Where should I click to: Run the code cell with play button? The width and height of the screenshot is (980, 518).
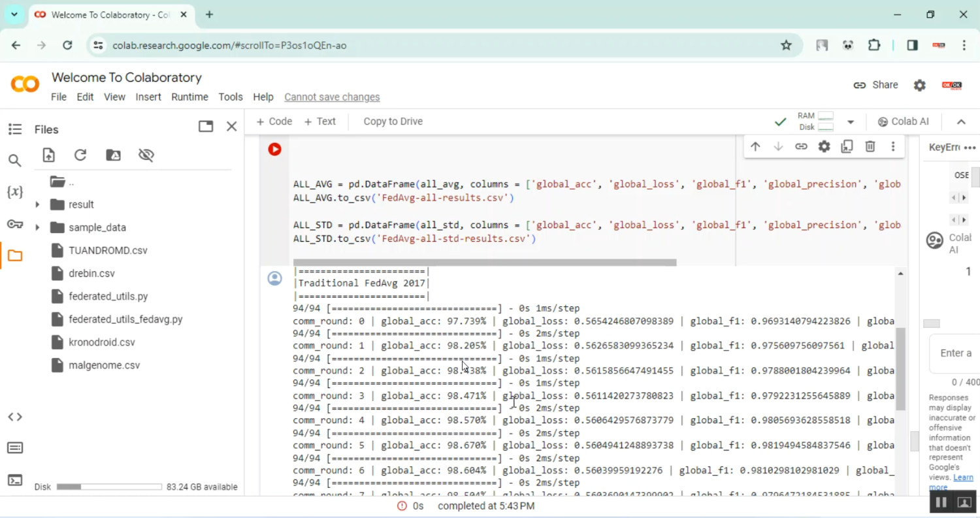tap(274, 150)
